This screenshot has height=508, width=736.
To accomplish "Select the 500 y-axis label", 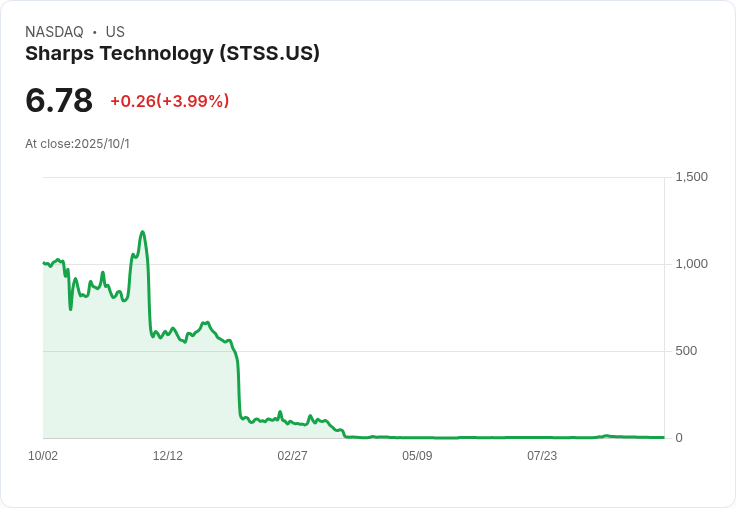I will pos(686,351).
